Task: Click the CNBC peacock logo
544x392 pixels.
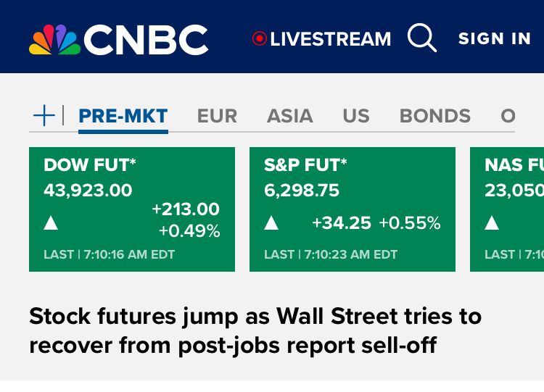Action: click(55, 40)
